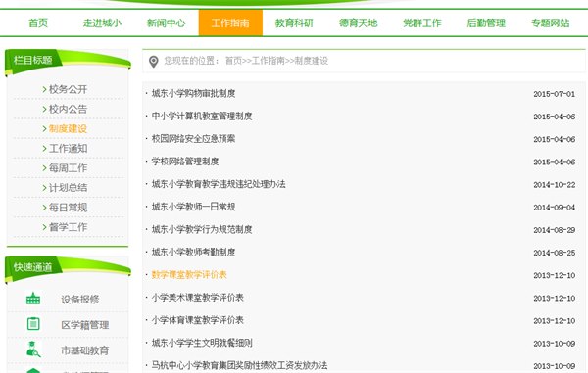This screenshot has width=588, height=373.
Task: Click chevron arrow beside 制度建设
Action: pos(45,129)
